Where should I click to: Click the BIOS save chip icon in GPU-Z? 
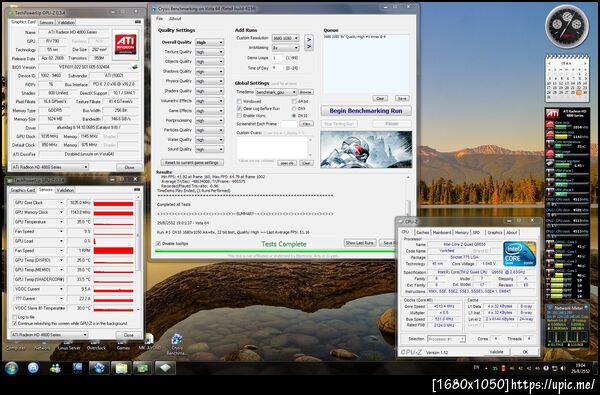coord(135,67)
